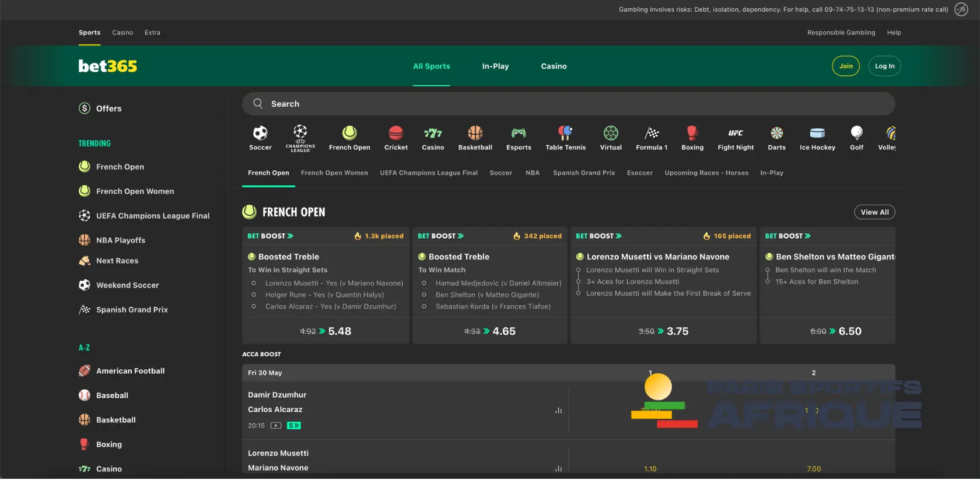The width and height of the screenshot is (980, 480).
Task: Click Bet Boost header with 1.3k placed
Action: 325,236
